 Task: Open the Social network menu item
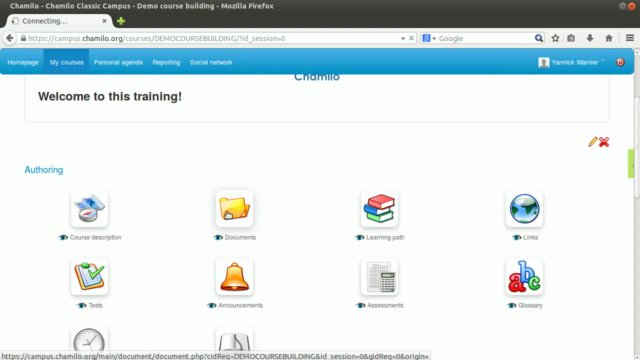pos(211,62)
